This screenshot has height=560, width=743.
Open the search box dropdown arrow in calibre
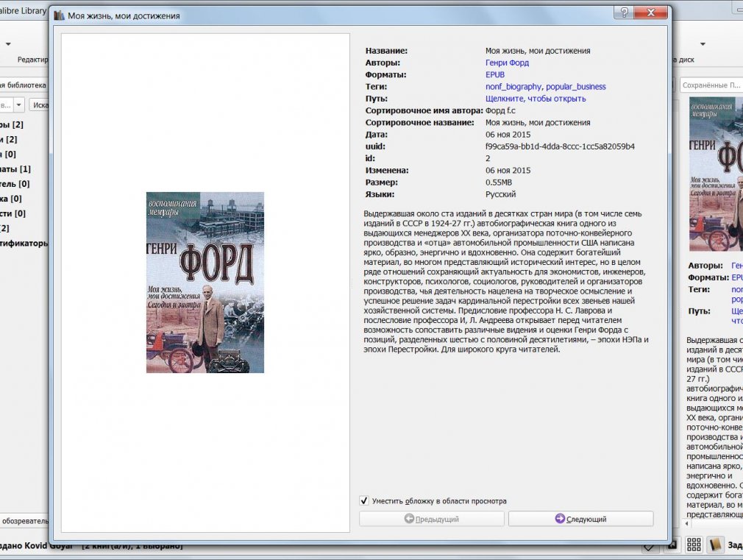tap(18, 104)
